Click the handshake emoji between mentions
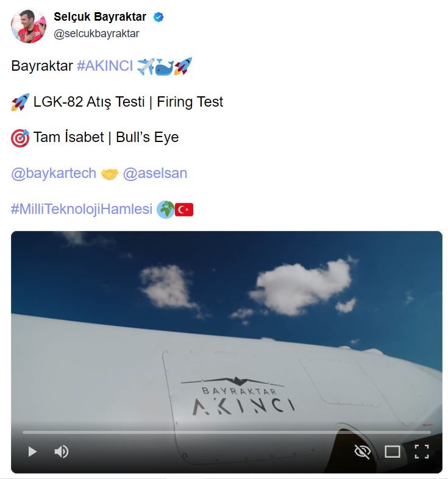448x479 pixels. [x=110, y=174]
